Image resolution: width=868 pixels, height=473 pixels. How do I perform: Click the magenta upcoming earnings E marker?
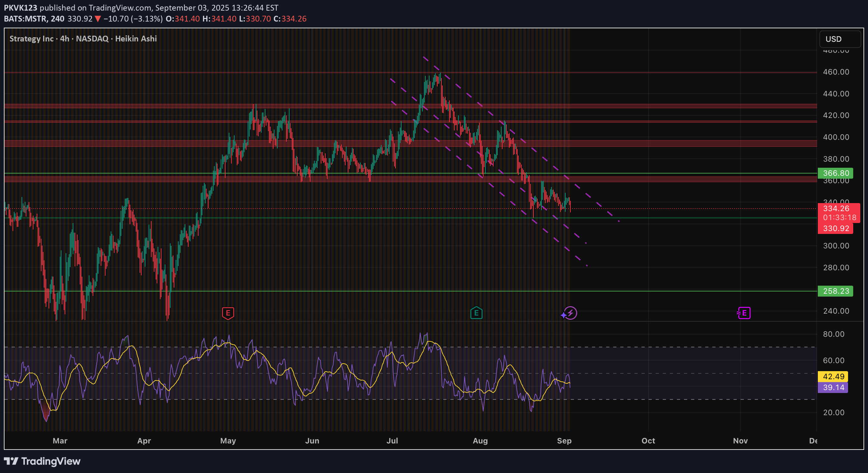744,313
